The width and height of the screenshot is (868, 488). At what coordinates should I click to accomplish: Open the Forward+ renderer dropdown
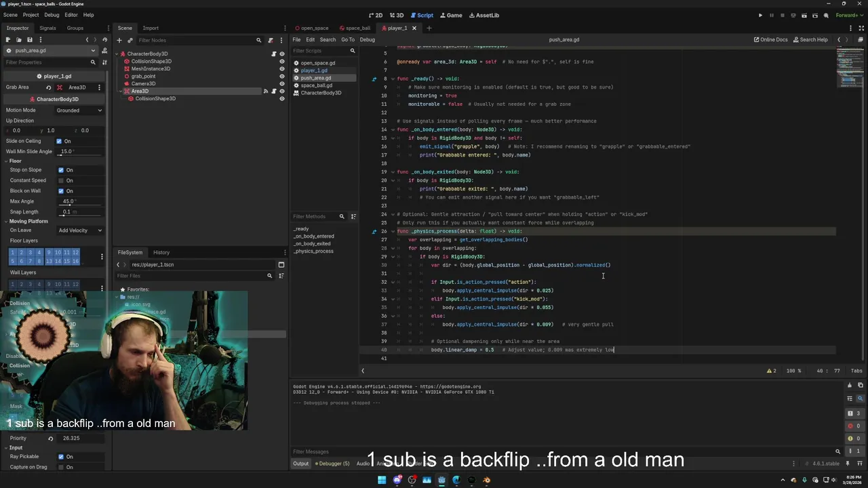click(x=849, y=15)
